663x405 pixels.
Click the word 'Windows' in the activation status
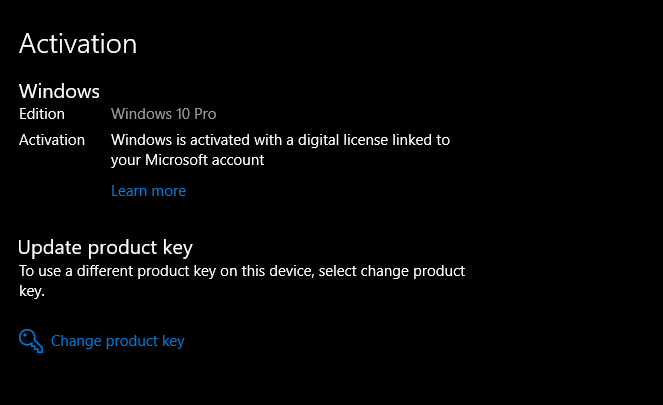[x=142, y=140]
